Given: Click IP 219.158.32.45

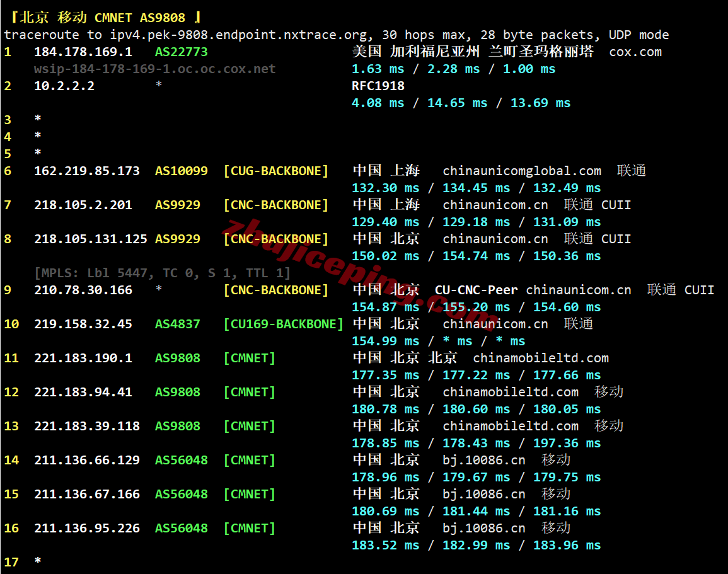Looking at the screenshot, I should (83, 324).
